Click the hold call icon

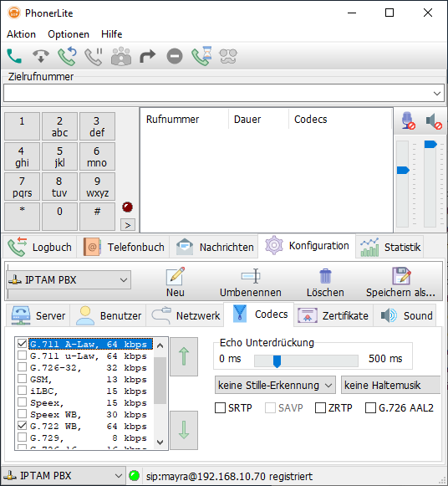tap(94, 56)
